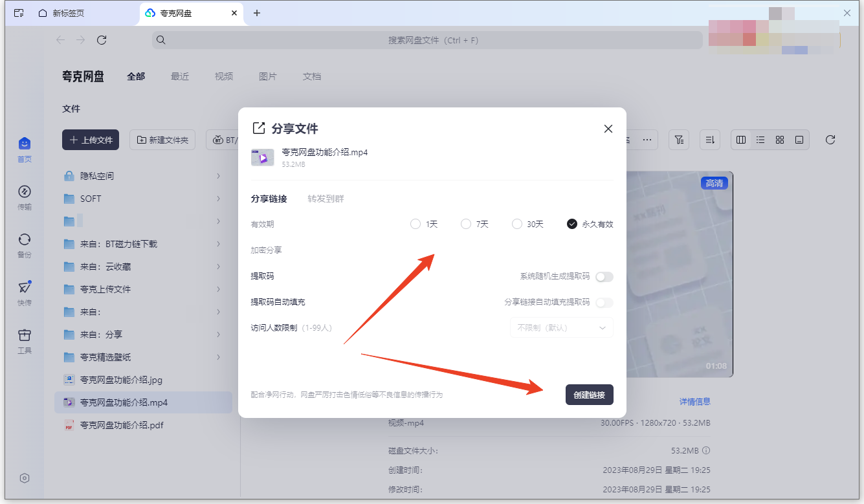Image resolution: width=864 pixels, height=504 pixels.
Task: Open the sort order control
Action: [709, 139]
